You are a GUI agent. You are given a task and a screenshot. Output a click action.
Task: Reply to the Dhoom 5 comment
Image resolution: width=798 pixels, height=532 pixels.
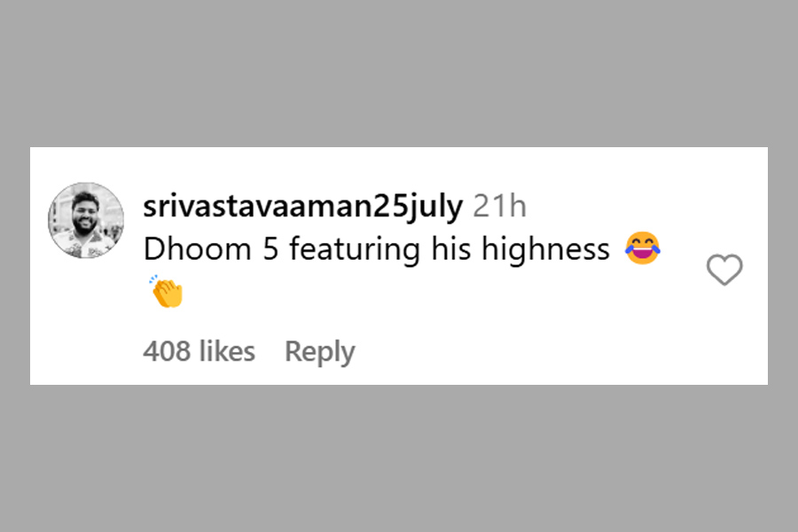(319, 351)
